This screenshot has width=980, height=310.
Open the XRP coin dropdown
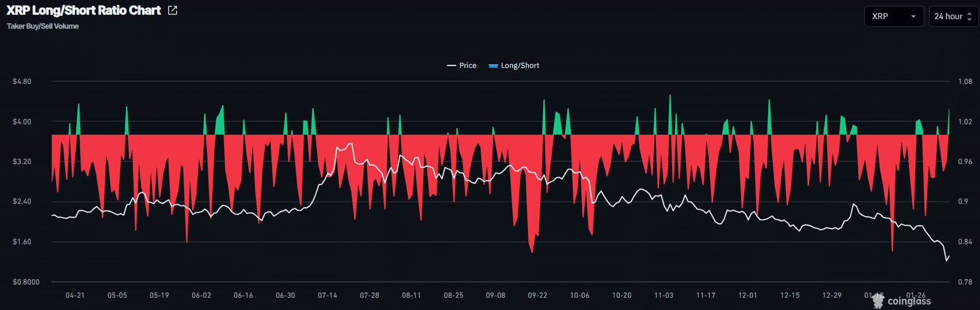point(893,17)
